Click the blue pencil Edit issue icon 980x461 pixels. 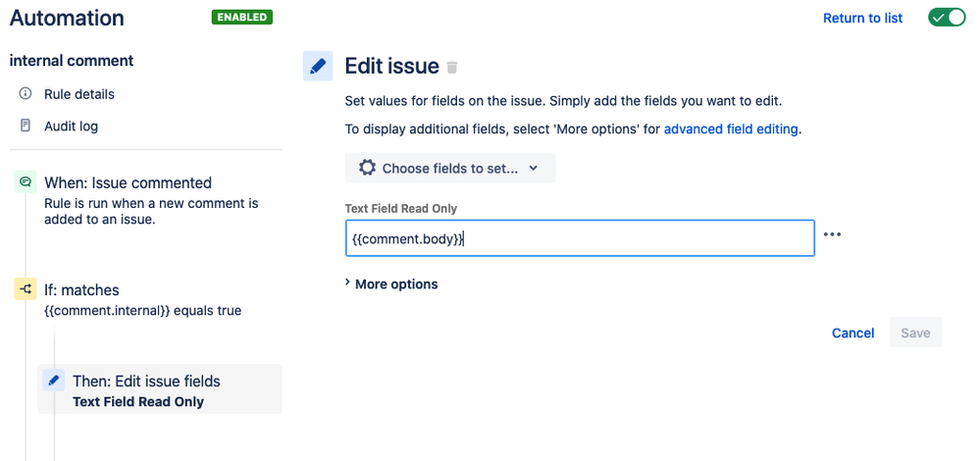(318, 67)
